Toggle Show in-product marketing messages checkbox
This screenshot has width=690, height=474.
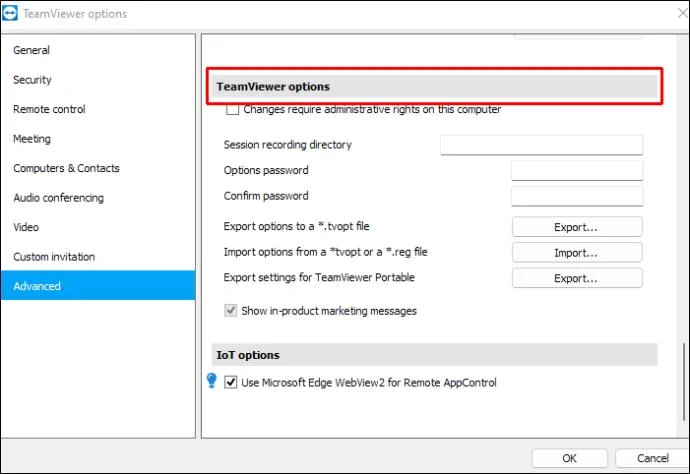pos(231,311)
